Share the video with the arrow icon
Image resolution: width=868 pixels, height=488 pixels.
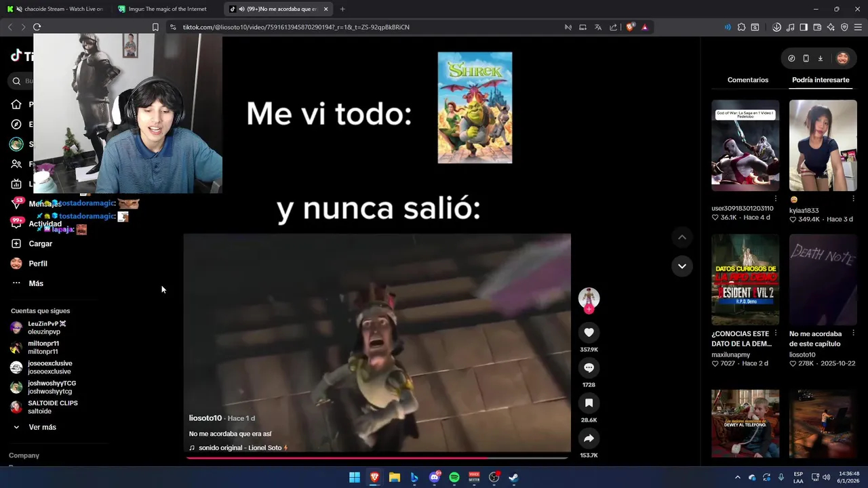(x=589, y=438)
